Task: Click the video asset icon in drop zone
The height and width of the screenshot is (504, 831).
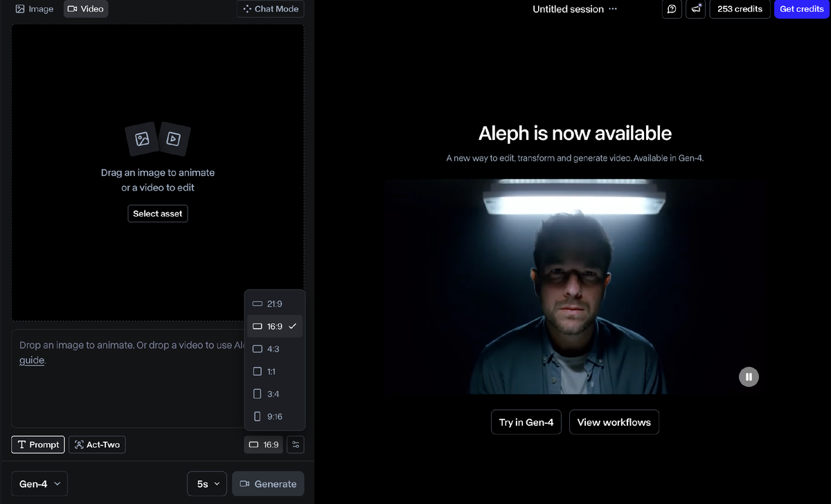Action: pos(174,139)
